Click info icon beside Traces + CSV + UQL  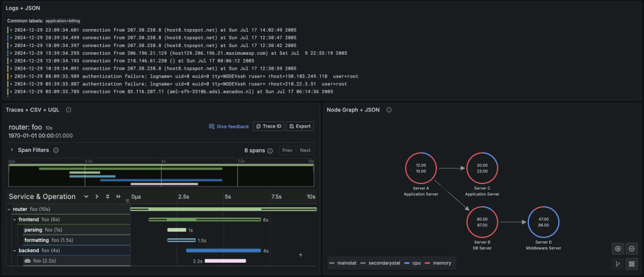point(69,110)
